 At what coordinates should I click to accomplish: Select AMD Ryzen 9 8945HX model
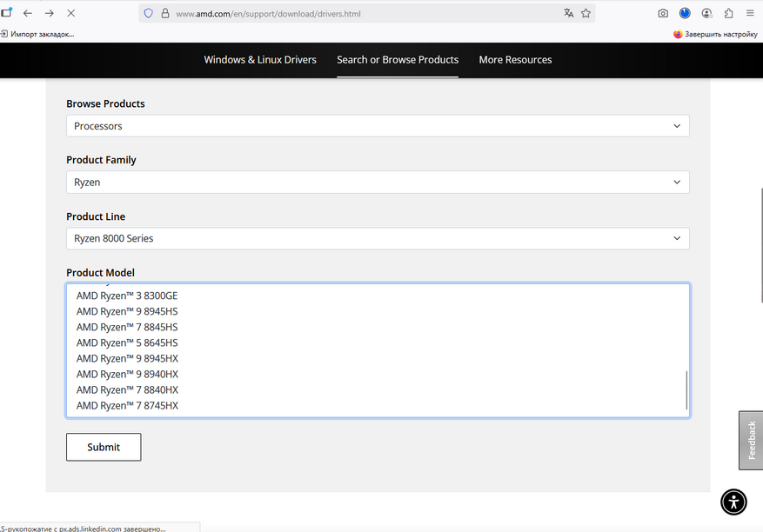127,358
